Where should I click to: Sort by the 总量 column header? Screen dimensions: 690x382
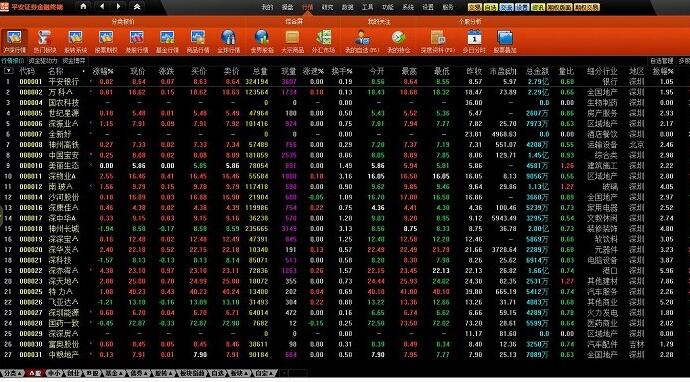[x=261, y=71]
